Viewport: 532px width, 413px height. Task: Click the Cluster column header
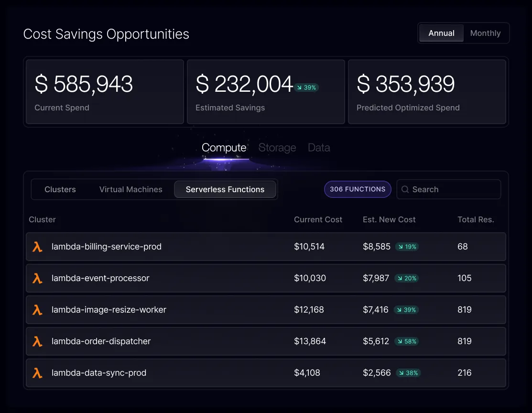pyautogui.click(x=42, y=219)
